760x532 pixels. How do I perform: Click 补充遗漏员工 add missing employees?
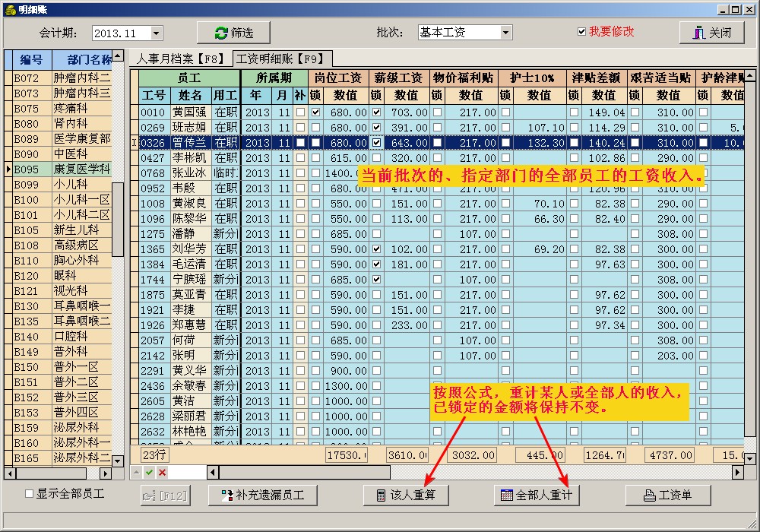[x=262, y=496]
